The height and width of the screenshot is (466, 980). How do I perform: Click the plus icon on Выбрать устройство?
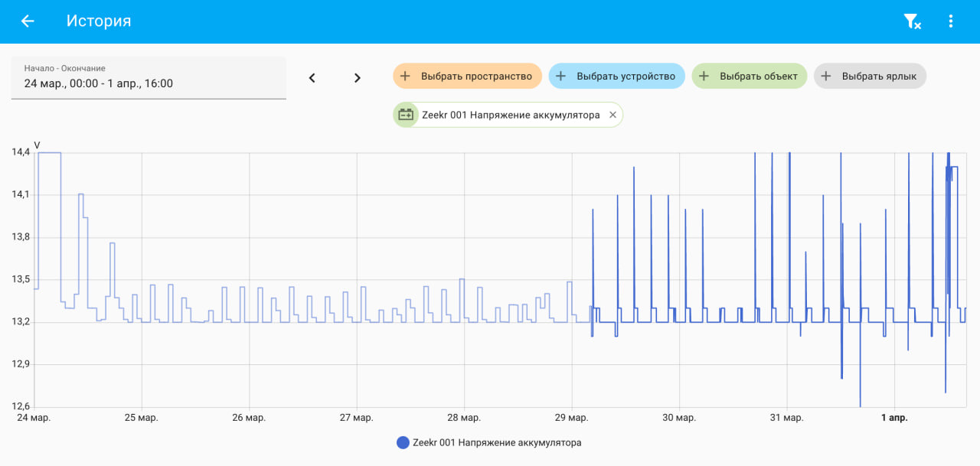coord(560,77)
